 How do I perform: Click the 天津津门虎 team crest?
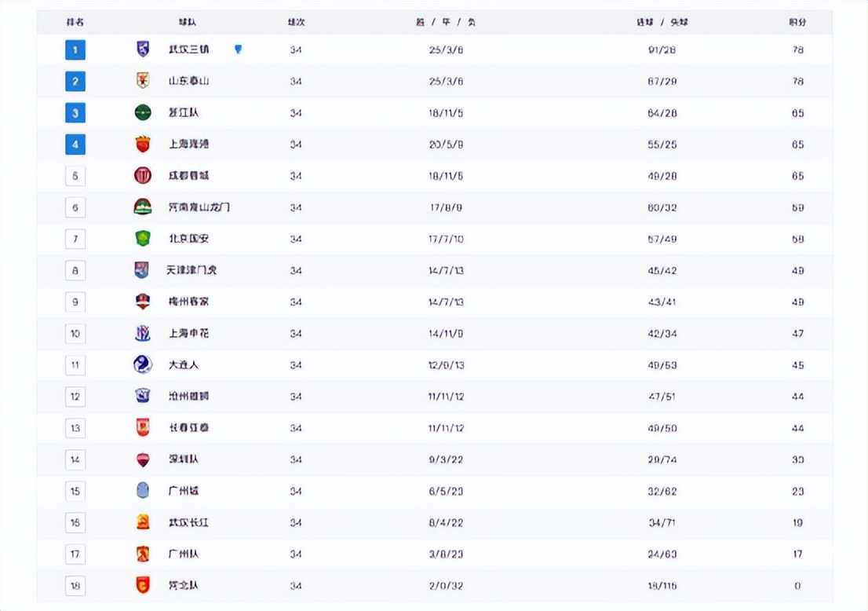point(142,270)
